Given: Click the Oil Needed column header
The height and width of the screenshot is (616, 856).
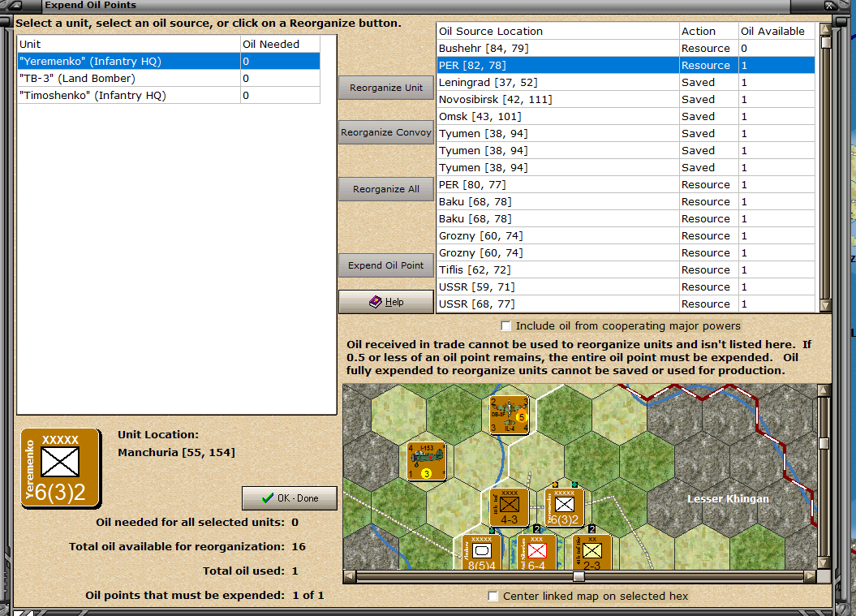Looking at the screenshot, I should tap(281, 45).
